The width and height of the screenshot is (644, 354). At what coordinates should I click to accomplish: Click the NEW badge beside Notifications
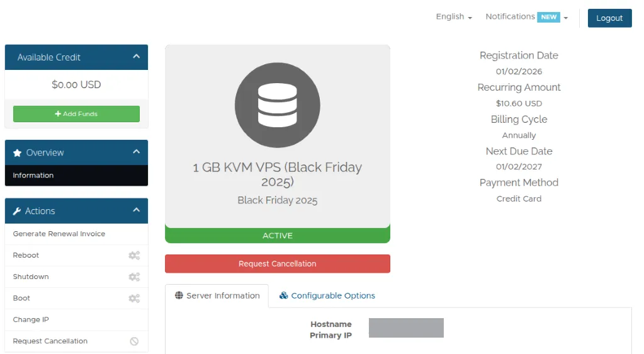pyautogui.click(x=548, y=17)
